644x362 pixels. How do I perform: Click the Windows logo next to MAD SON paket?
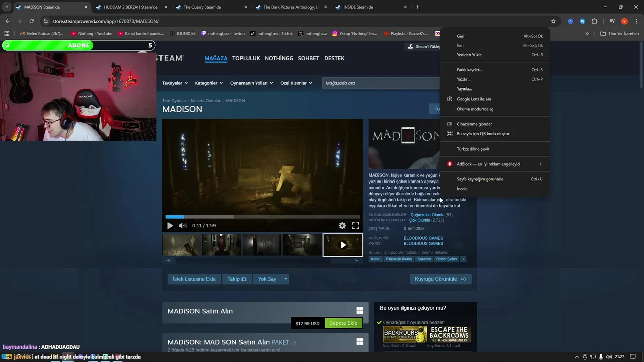(x=360, y=341)
